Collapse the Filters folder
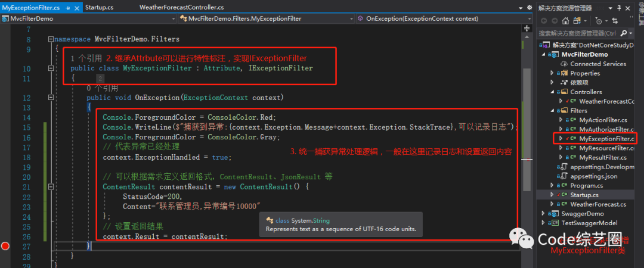 (552, 110)
